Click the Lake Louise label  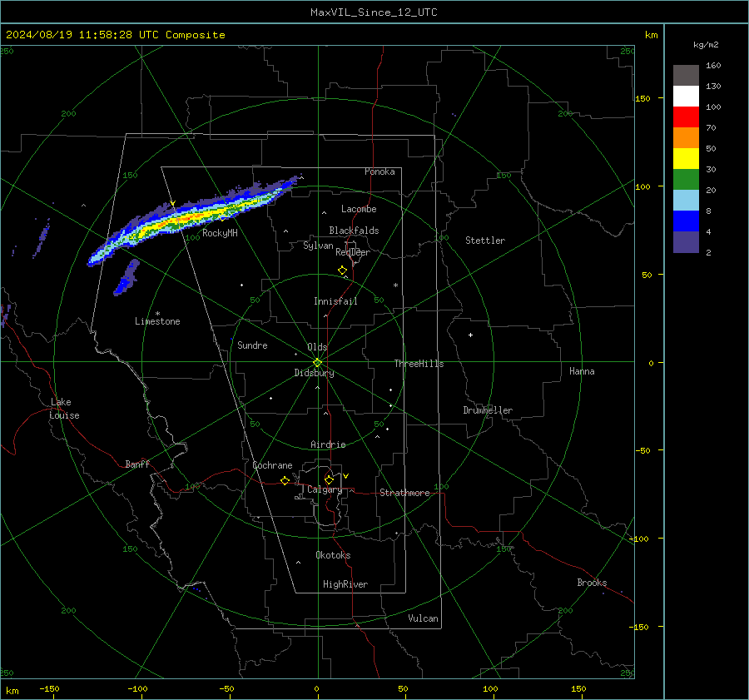[x=64, y=409]
